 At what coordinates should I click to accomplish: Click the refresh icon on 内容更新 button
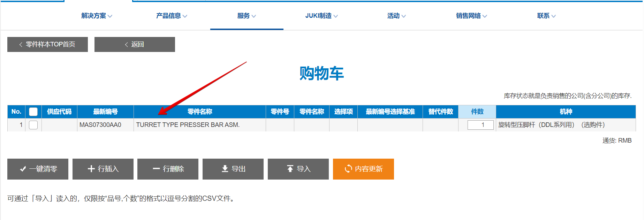[x=348, y=169]
